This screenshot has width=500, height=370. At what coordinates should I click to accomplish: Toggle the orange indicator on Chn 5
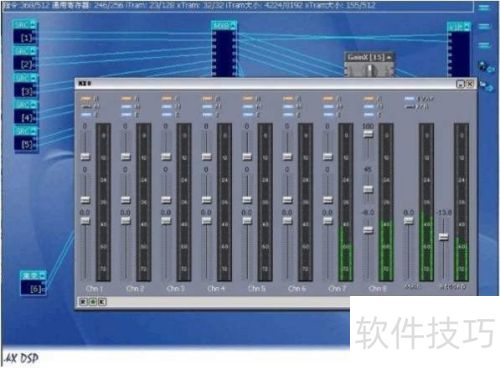click(x=248, y=99)
